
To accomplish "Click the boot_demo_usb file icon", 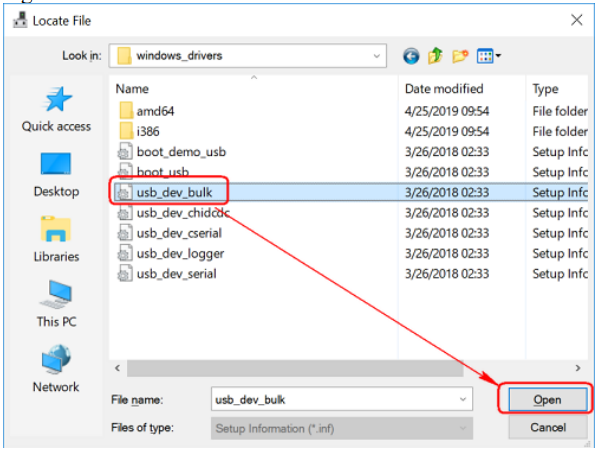I will [x=124, y=152].
